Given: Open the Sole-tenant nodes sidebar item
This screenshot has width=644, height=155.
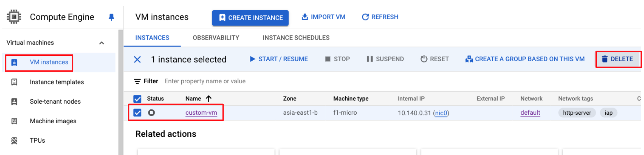Looking at the screenshot, I should coord(55,102).
